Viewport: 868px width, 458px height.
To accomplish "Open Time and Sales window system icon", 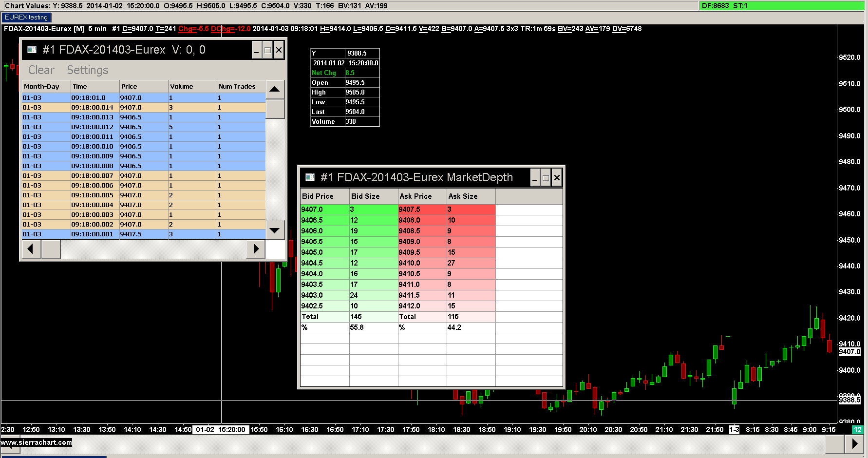I will (32, 50).
